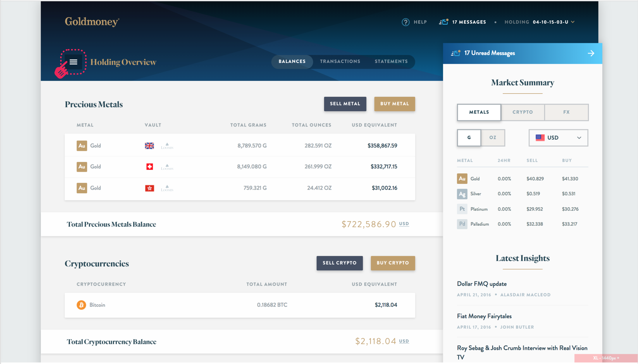Switch to the Balances tab
Viewport: 638px width, 364px height.
[x=292, y=61]
